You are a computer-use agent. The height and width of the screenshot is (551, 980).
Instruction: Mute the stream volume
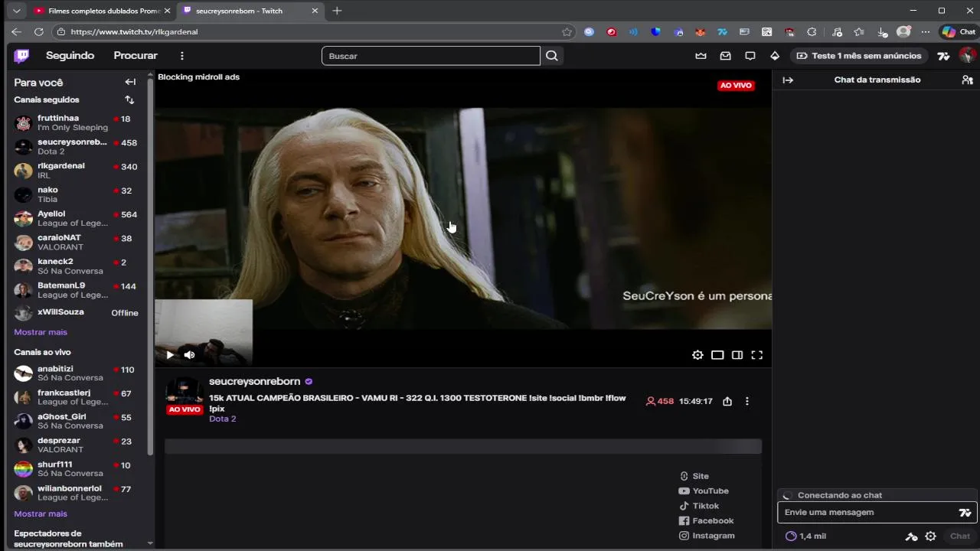pyautogui.click(x=190, y=355)
